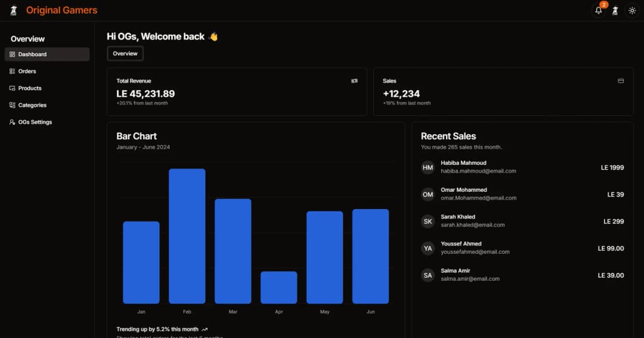Click the January bar in the chart

[x=141, y=262]
